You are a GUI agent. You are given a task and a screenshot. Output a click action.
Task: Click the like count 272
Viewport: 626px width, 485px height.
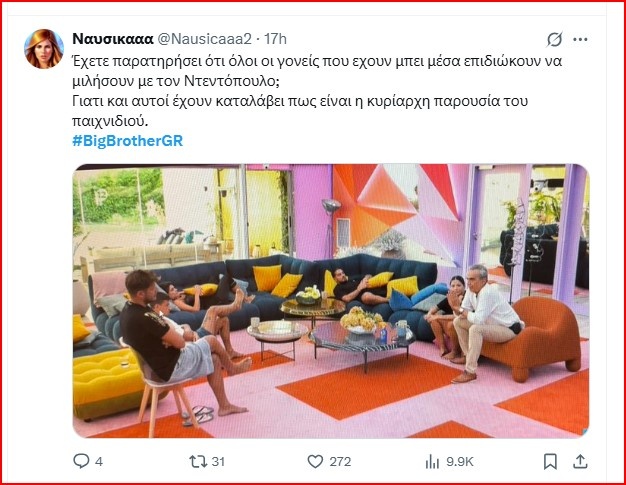[340, 462]
